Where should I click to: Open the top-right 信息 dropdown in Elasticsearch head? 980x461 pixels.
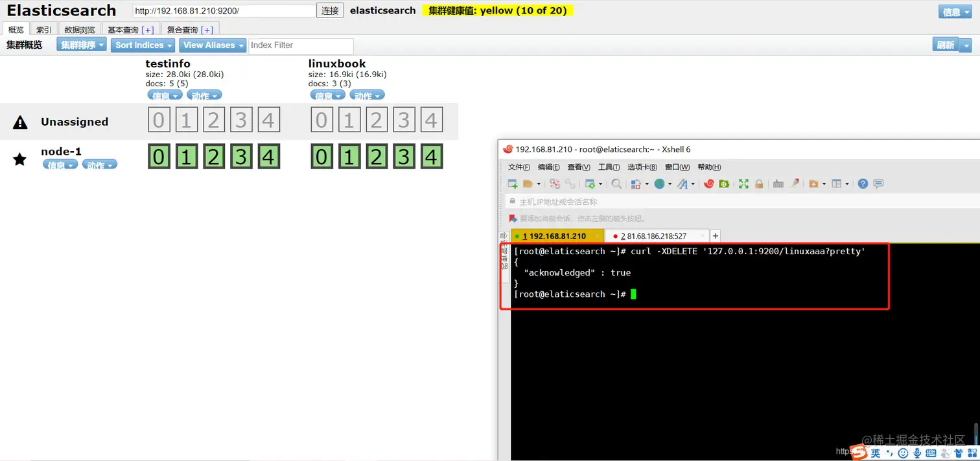(955, 12)
